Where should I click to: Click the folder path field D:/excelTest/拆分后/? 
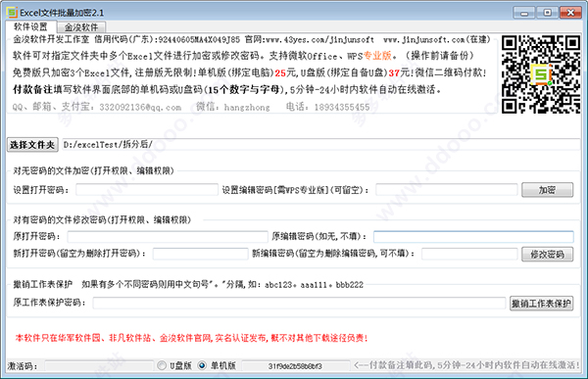point(320,145)
